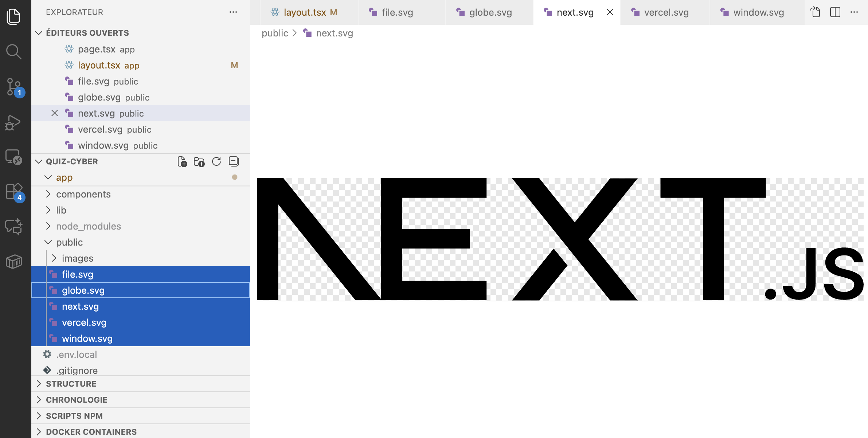Open the Source Control view
Viewport: 868px width, 438px height.
(14, 87)
